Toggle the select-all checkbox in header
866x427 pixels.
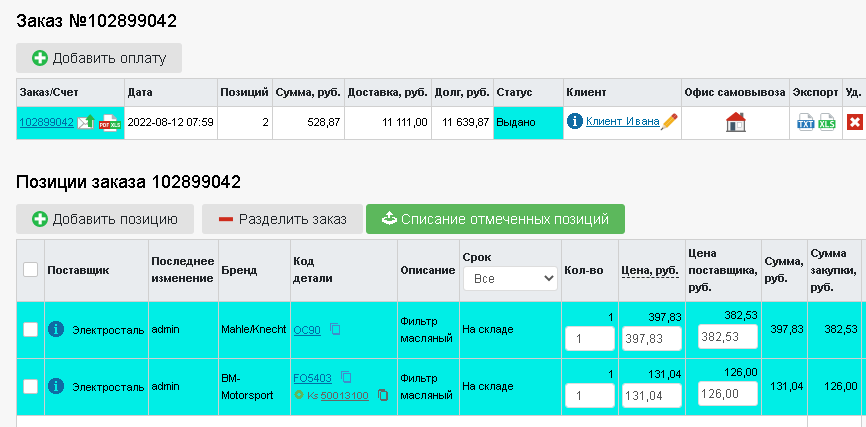(x=30, y=270)
